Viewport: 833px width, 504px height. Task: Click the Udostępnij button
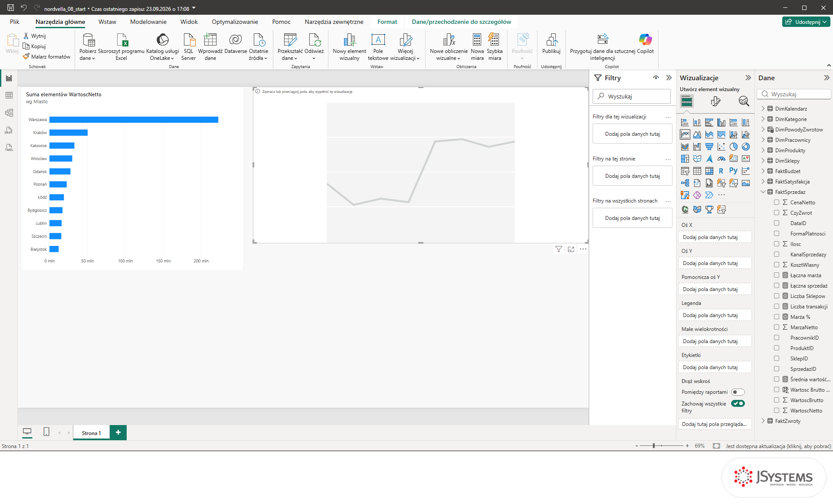pos(807,22)
